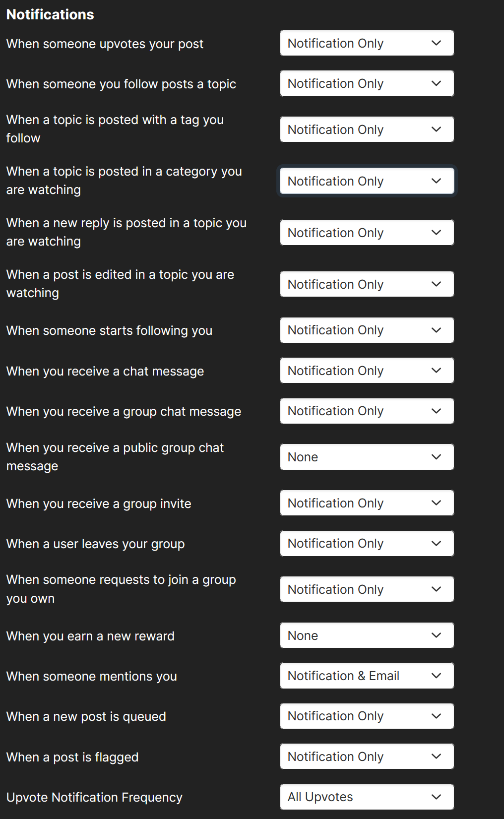
Task: Open the post edited notification dropdown
Action: [x=367, y=284]
